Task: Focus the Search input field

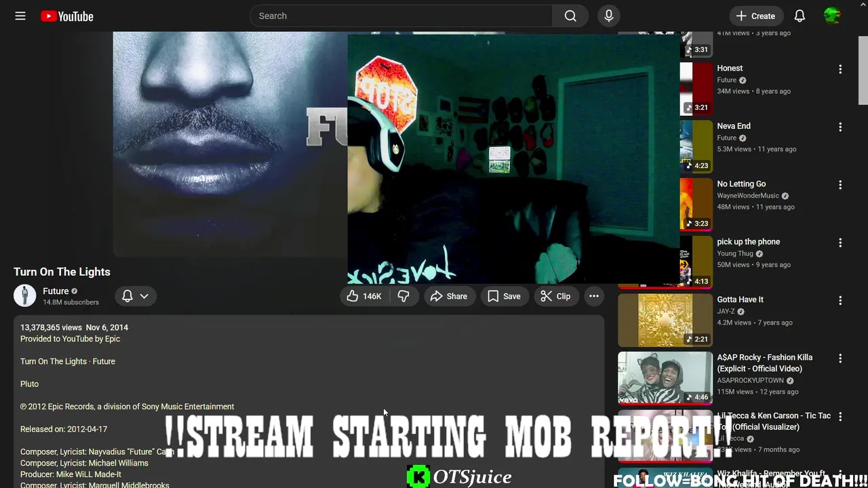Action: (x=401, y=16)
